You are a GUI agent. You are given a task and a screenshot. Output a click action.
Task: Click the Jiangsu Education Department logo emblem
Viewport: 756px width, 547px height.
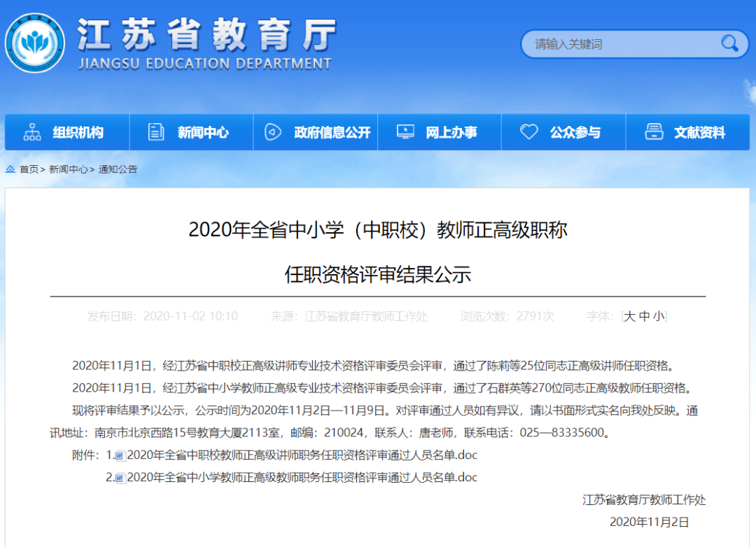(x=35, y=43)
